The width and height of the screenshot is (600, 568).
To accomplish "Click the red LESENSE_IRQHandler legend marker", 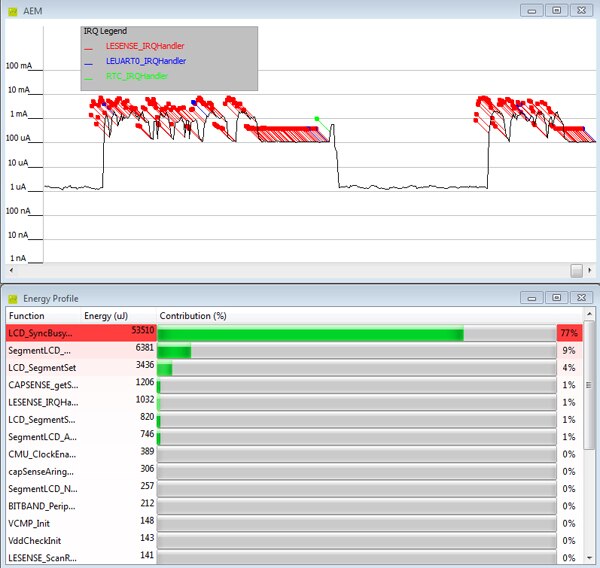I will coord(89,47).
